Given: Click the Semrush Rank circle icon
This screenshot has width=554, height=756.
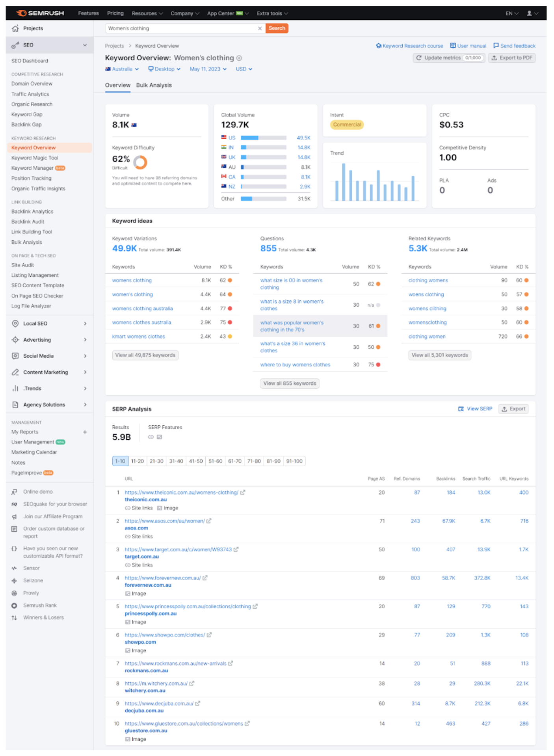Looking at the screenshot, I should (x=14, y=605).
